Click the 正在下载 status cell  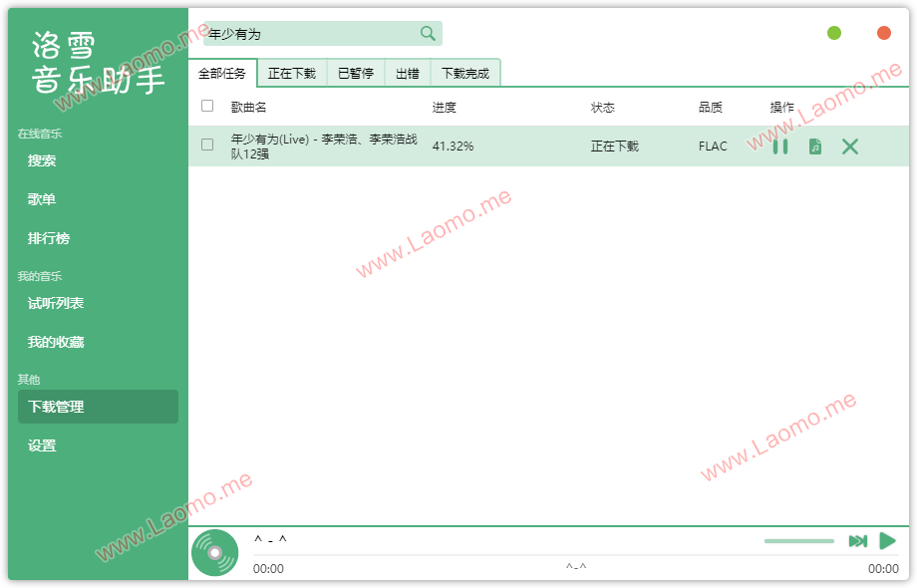[x=615, y=147]
